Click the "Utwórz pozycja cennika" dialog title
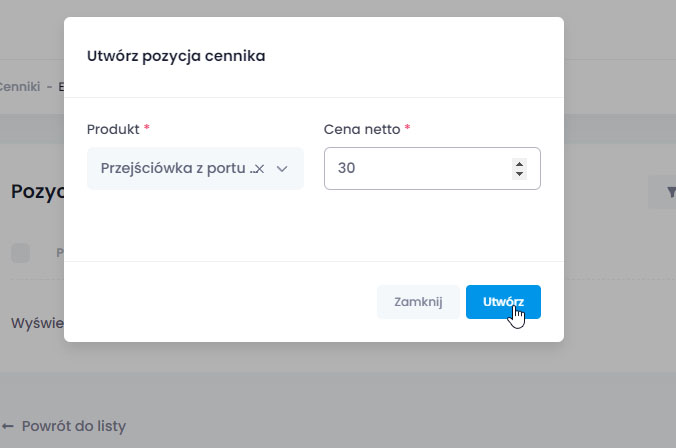The height and width of the screenshot is (448, 676). pyautogui.click(x=176, y=56)
